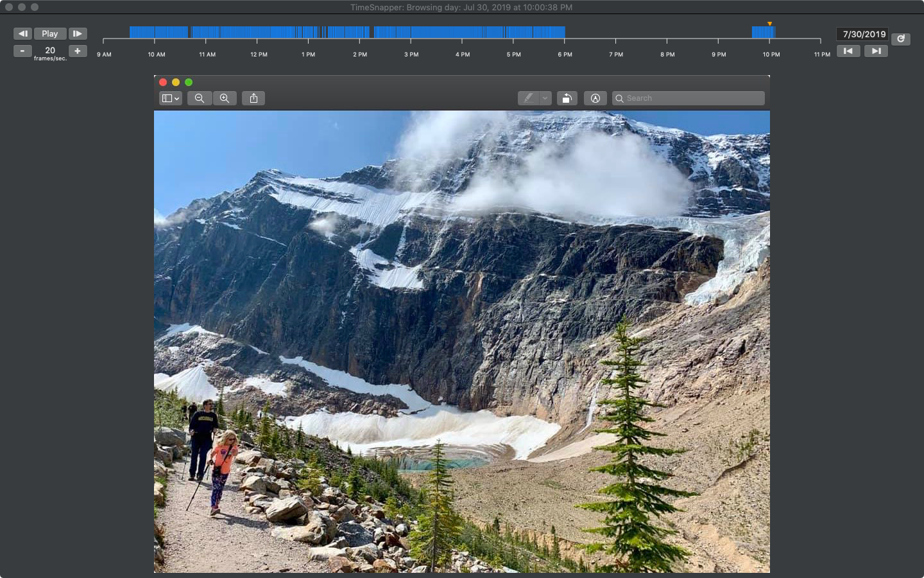Jump to next day button
This screenshot has width=924, height=578.
876,51
